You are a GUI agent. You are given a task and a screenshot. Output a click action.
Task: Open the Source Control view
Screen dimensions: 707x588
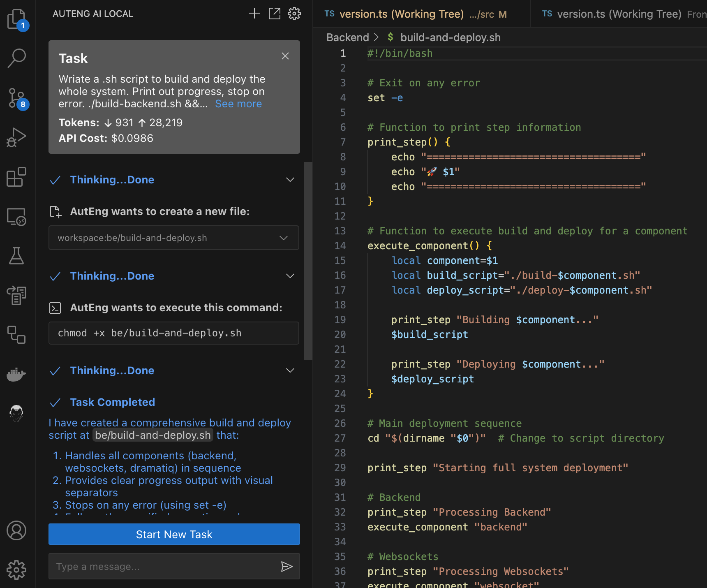(x=16, y=98)
